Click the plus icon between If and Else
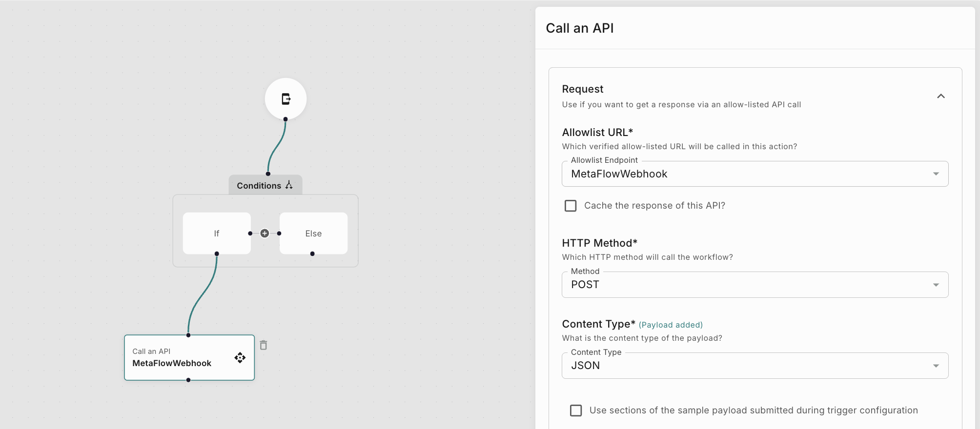Image resolution: width=980 pixels, height=429 pixels. [x=265, y=234]
